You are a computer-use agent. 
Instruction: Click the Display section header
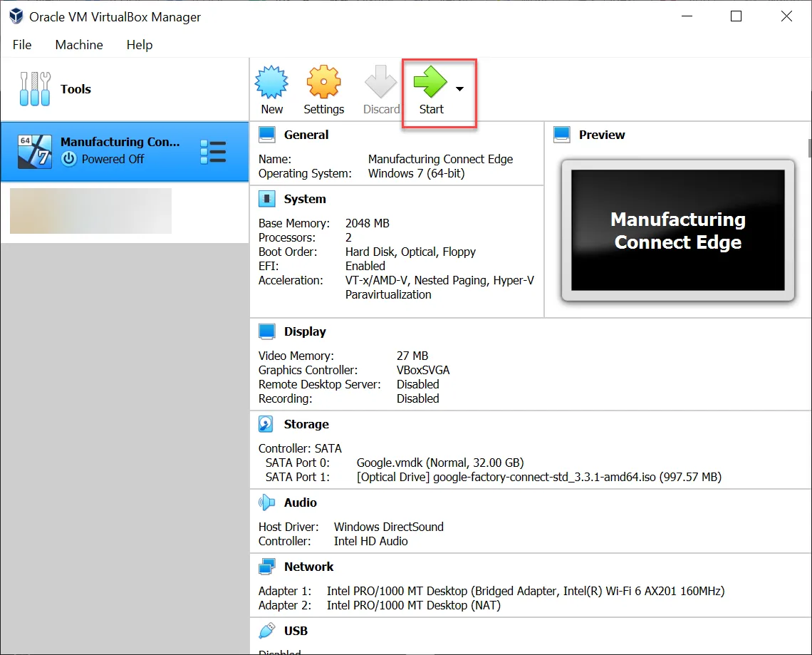pos(305,331)
